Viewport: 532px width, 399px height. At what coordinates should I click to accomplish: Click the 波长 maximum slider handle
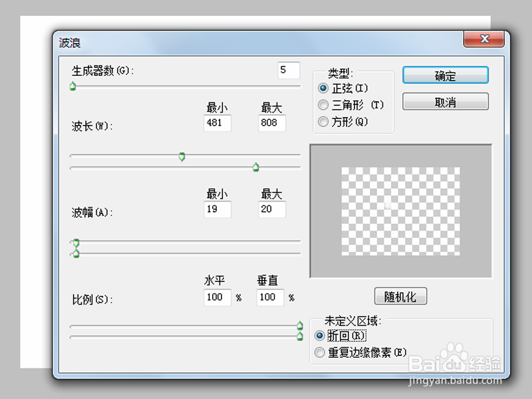[x=256, y=167]
